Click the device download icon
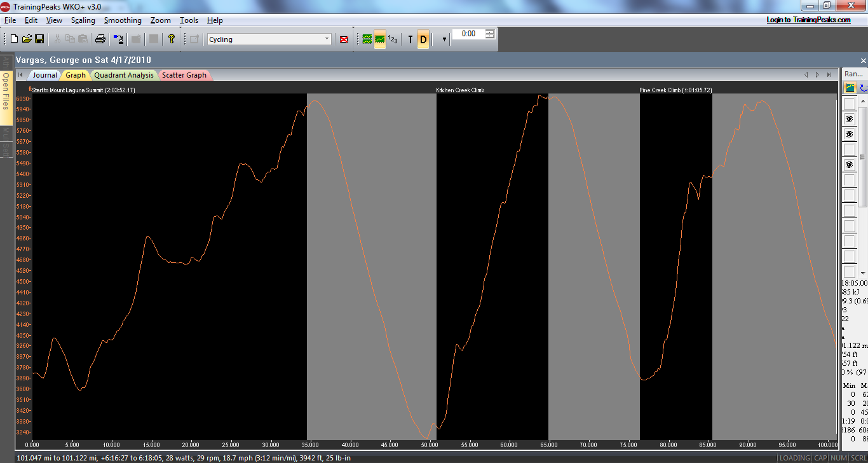The image size is (868, 463). (118, 39)
